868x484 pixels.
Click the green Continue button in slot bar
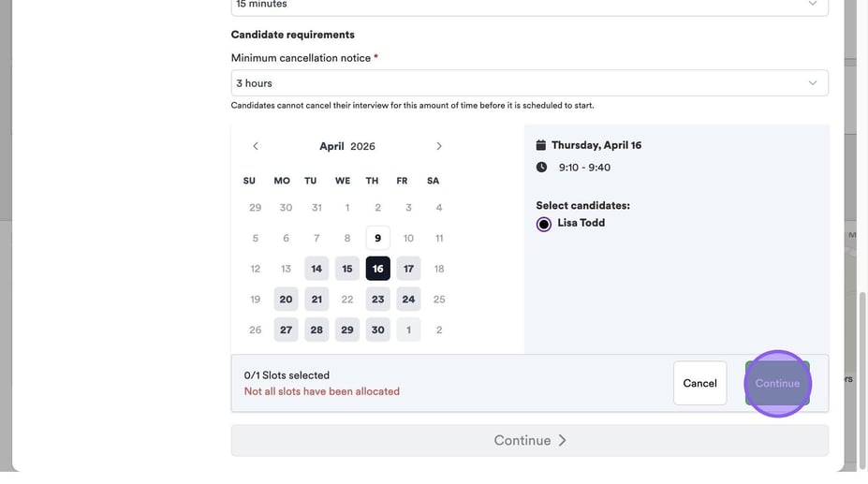[x=777, y=383]
